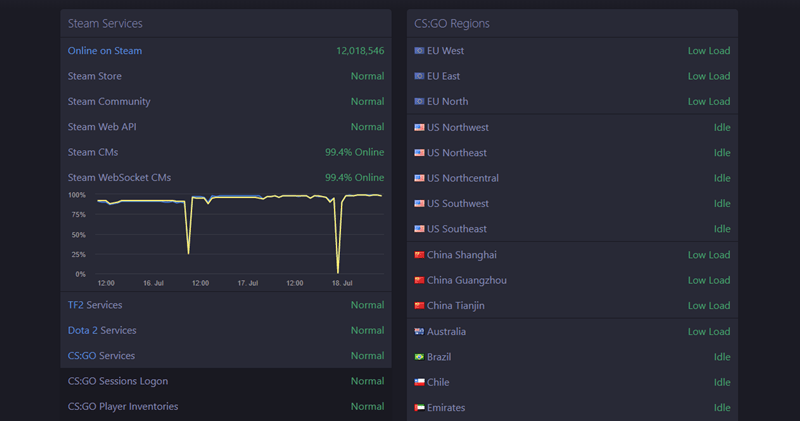Click Steam Web API Normal status
The image size is (800, 421).
pyautogui.click(x=367, y=127)
